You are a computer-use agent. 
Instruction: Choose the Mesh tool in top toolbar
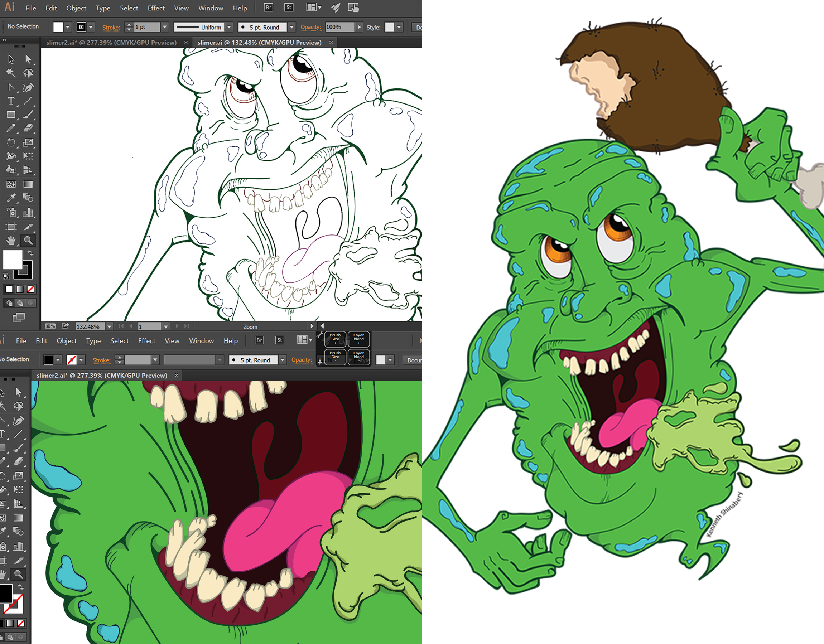pos(11,184)
